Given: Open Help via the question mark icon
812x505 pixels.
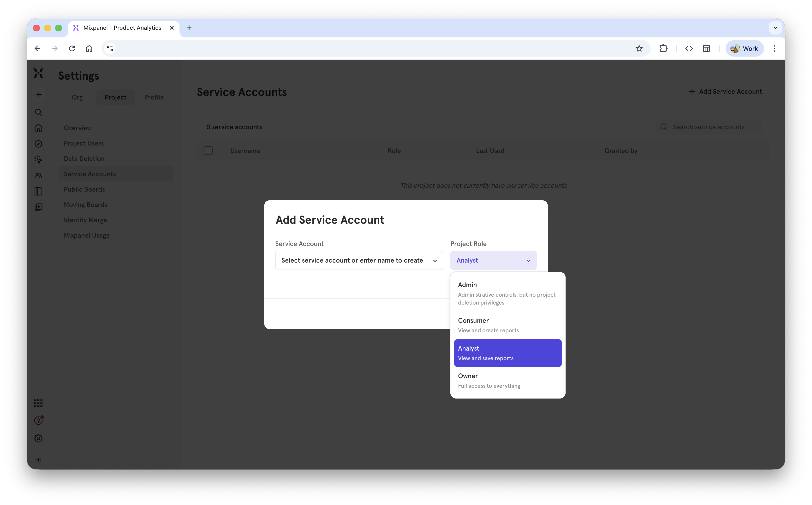Looking at the screenshot, I should point(38,420).
